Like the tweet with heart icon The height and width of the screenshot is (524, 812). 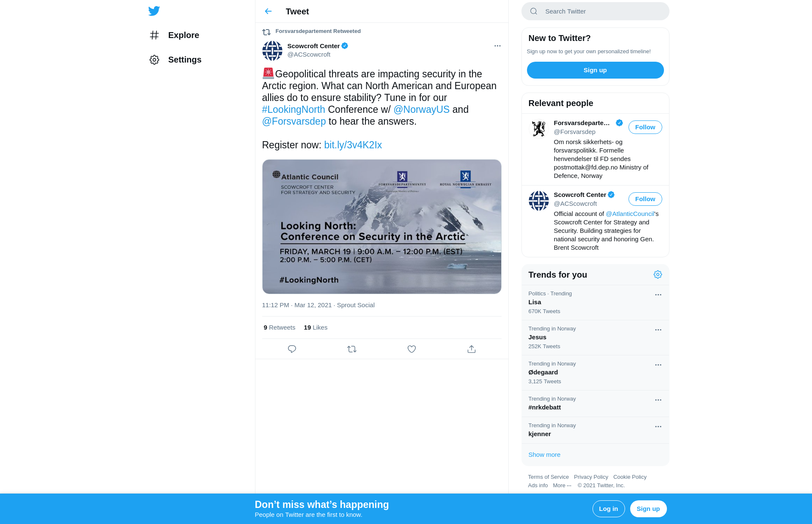[411, 349]
